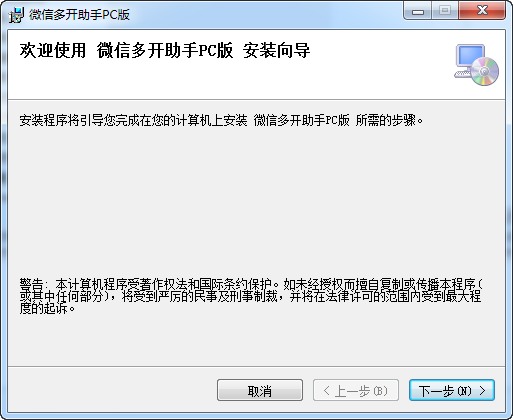This screenshot has height=420, width=513.
Task: Click the 微信多开助手PC版 window title text
Action: (x=79, y=15)
